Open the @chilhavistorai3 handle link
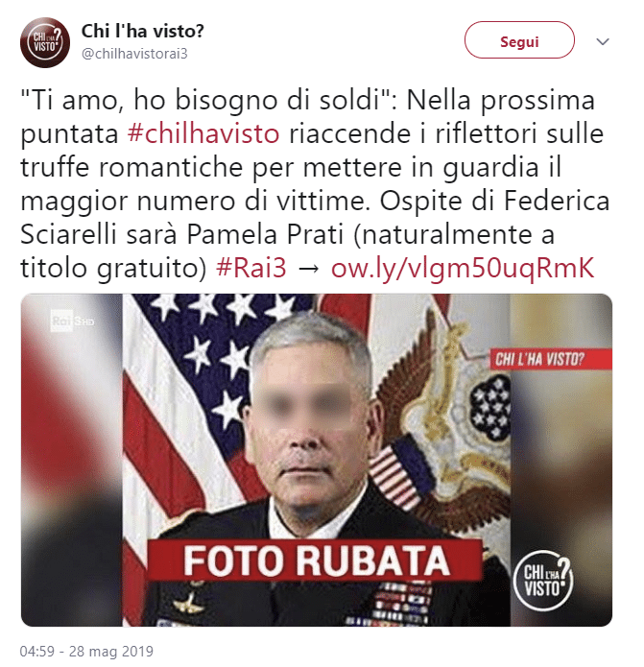The image size is (644, 667). coord(134,54)
